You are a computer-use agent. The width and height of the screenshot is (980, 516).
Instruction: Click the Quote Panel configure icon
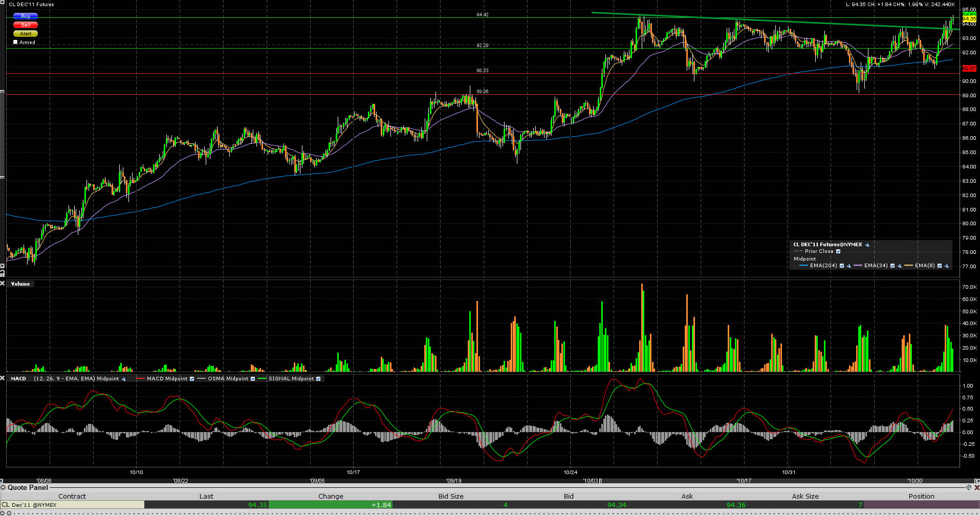968,487
